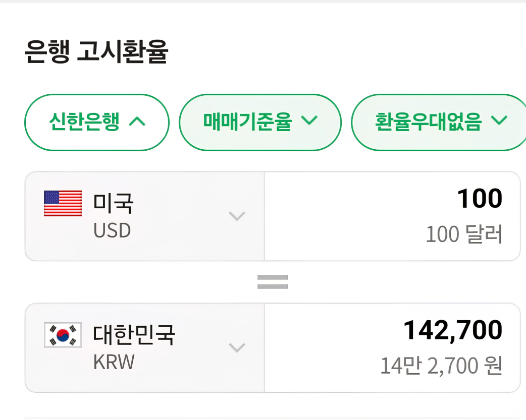
Task: Click the equals swap symbol between currencies
Action: coord(273,281)
